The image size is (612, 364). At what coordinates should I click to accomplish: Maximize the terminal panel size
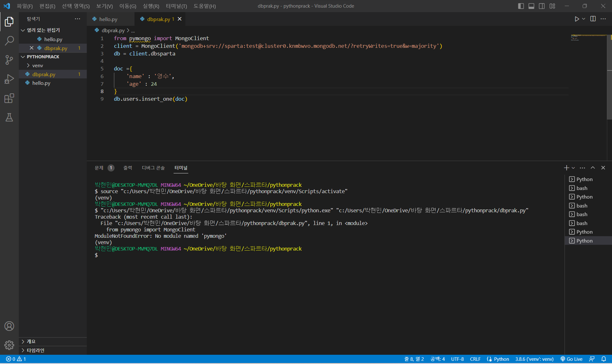coord(593,168)
